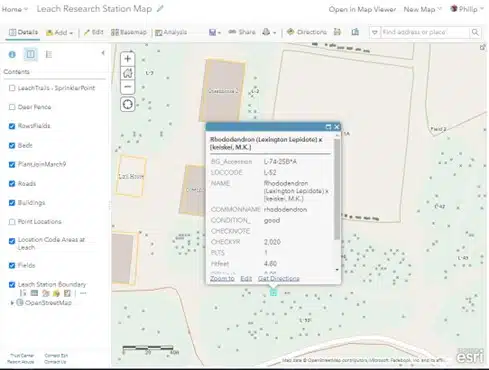Enable Point Locations layer

pos(12,222)
